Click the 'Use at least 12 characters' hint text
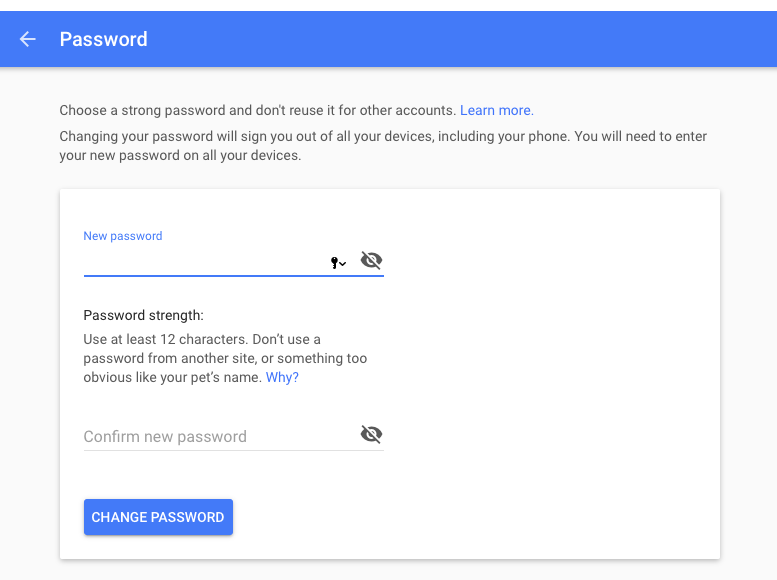 [x=165, y=340]
